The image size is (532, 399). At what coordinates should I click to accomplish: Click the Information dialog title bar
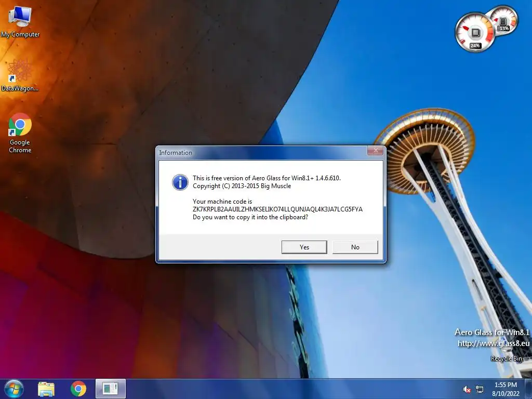[261, 152]
